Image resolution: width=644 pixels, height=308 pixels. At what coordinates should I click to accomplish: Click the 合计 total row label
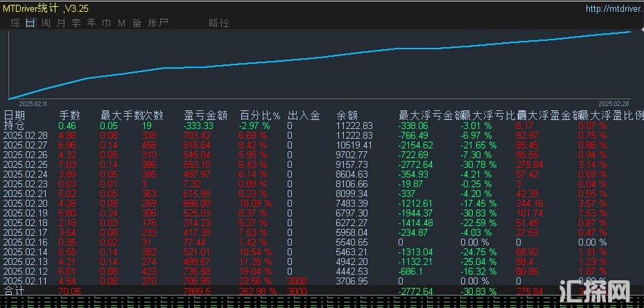[15, 291]
